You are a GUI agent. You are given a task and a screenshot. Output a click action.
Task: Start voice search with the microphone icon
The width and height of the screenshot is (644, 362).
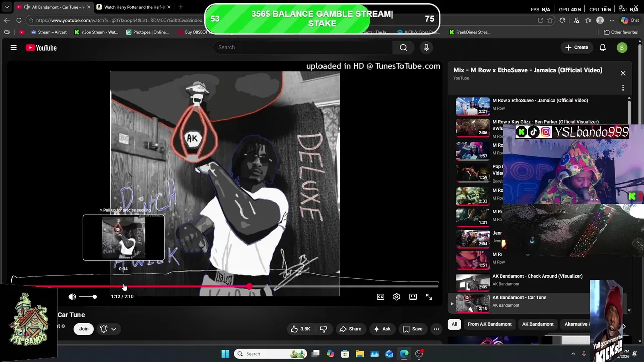[426, 47]
